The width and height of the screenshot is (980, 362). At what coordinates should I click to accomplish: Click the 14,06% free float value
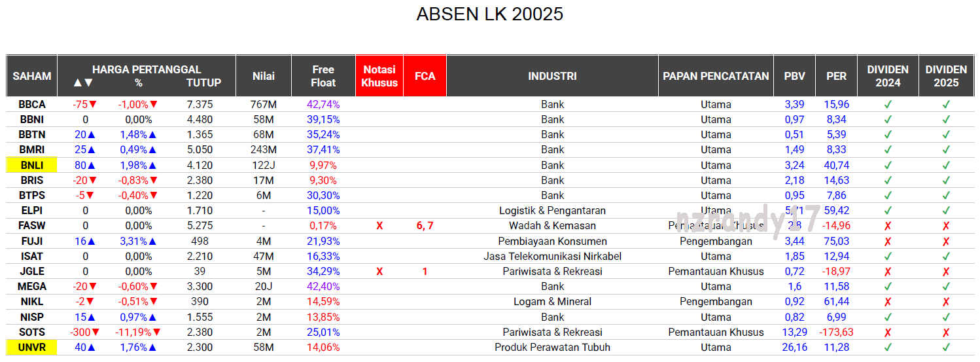(x=323, y=348)
